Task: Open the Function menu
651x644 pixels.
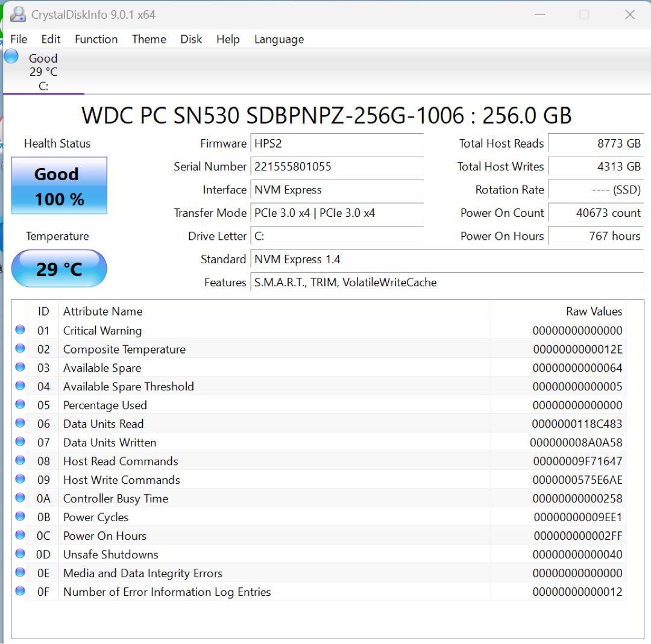Action: [x=96, y=39]
